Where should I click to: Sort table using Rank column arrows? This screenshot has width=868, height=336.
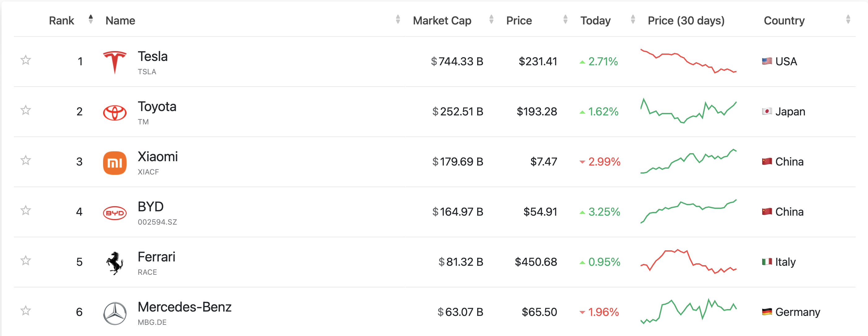91,19
